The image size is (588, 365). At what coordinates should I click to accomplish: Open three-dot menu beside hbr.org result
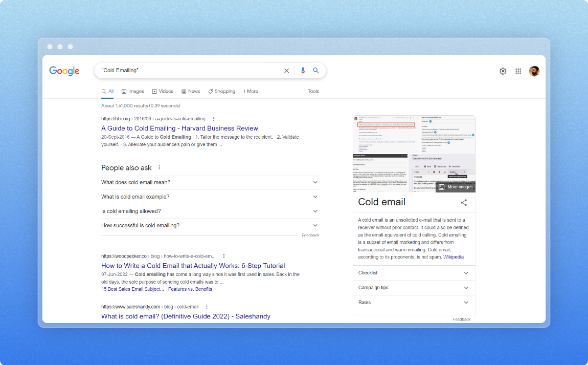click(214, 119)
